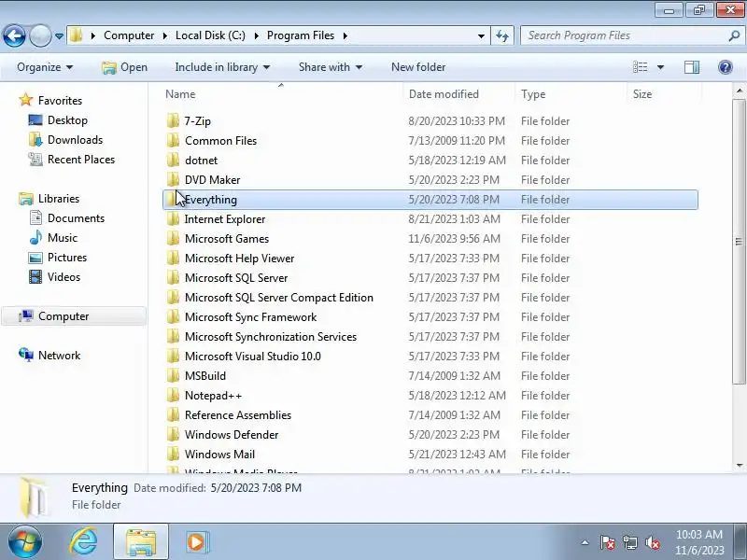
Task: Create a New folder
Action: click(x=418, y=67)
